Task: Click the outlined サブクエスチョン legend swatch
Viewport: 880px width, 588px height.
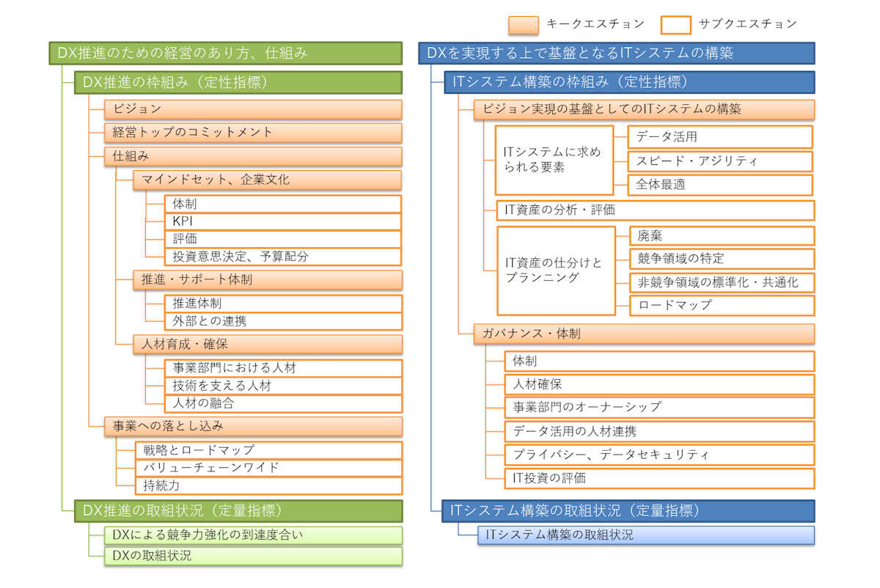Action: point(675,24)
